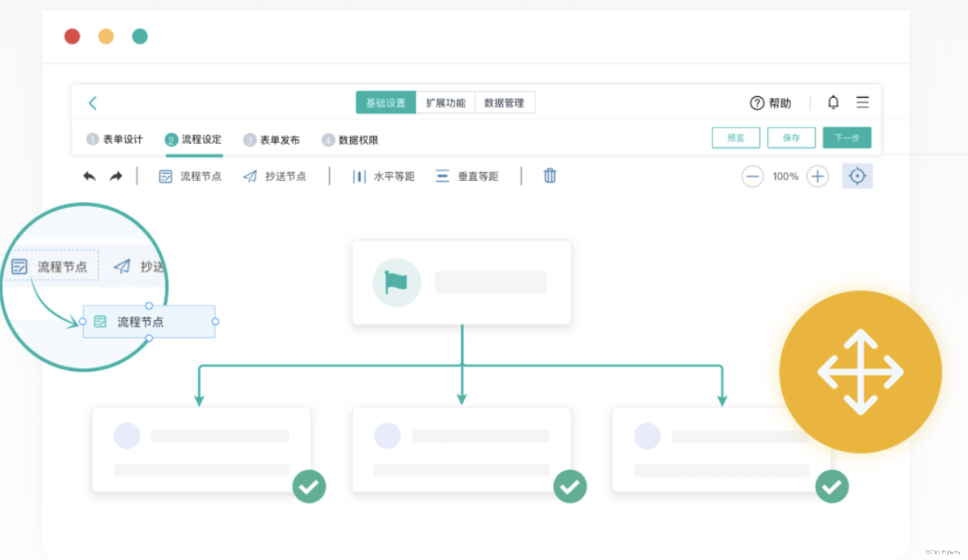This screenshot has height=560, width=968.
Task: Click the 预览 preview button
Action: pyautogui.click(x=736, y=138)
